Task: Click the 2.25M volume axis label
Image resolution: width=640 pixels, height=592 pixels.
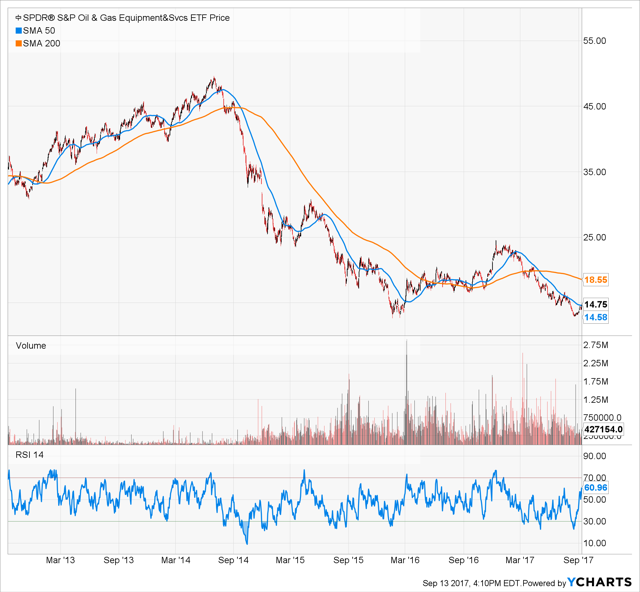Action: click(x=596, y=363)
